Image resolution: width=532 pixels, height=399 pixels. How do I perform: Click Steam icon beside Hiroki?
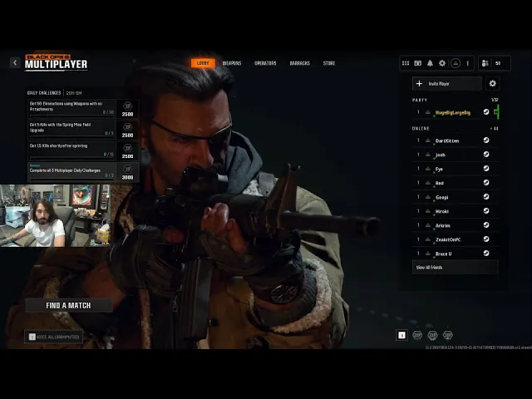click(486, 210)
